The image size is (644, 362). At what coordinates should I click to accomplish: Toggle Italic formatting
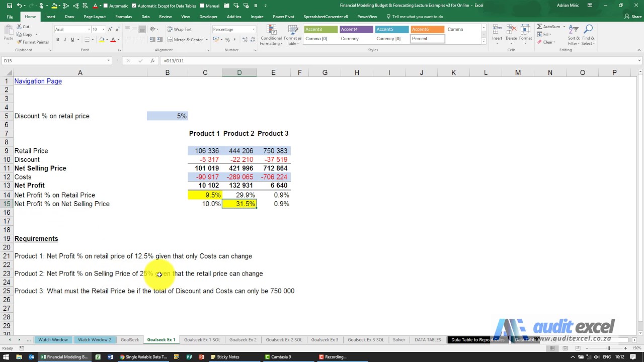coord(65,40)
